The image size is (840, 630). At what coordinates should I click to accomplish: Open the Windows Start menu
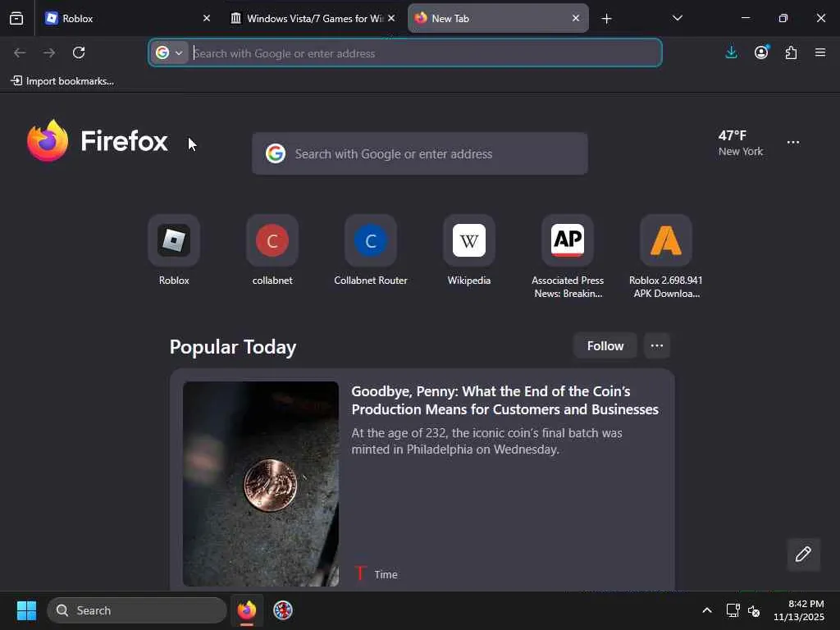(x=26, y=610)
